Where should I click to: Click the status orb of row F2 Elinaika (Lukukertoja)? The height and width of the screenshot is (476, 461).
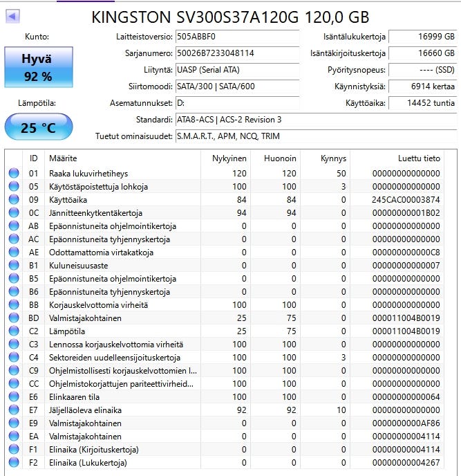(x=14, y=462)
